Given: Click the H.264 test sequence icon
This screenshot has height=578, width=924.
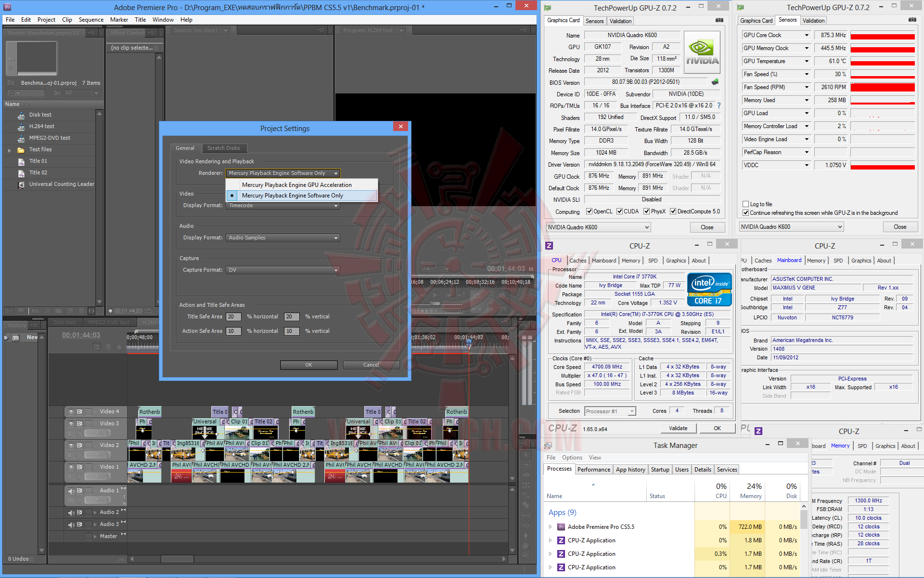Looking at the screenshot, I should pyautogui.click(x=21, y=127).
